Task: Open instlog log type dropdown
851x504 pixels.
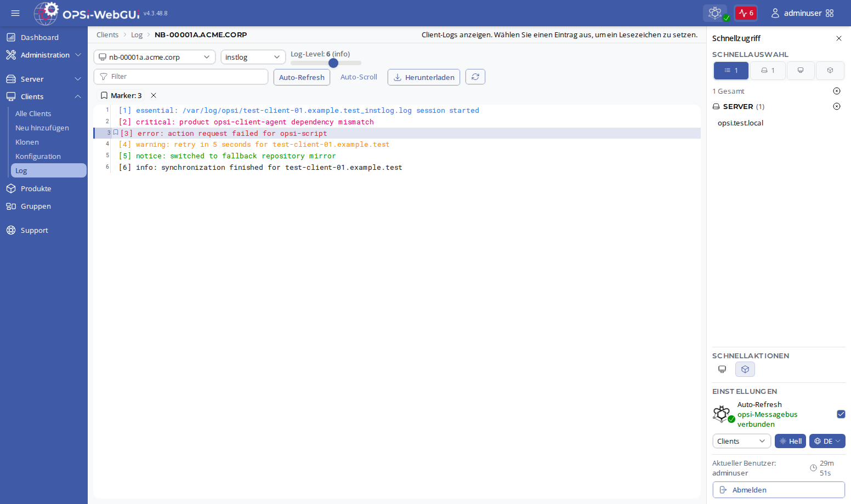Action: (x=253, y=57)
